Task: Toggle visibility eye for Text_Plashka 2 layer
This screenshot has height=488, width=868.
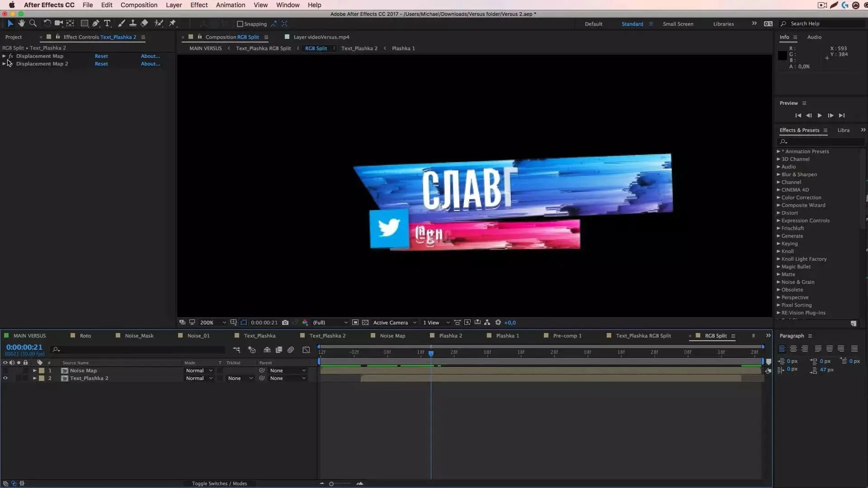Action: point(5,378)
